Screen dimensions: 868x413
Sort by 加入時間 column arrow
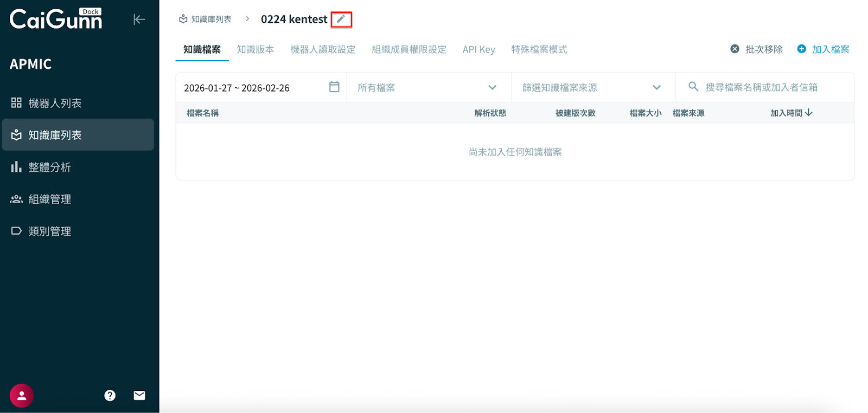point(809,113)
